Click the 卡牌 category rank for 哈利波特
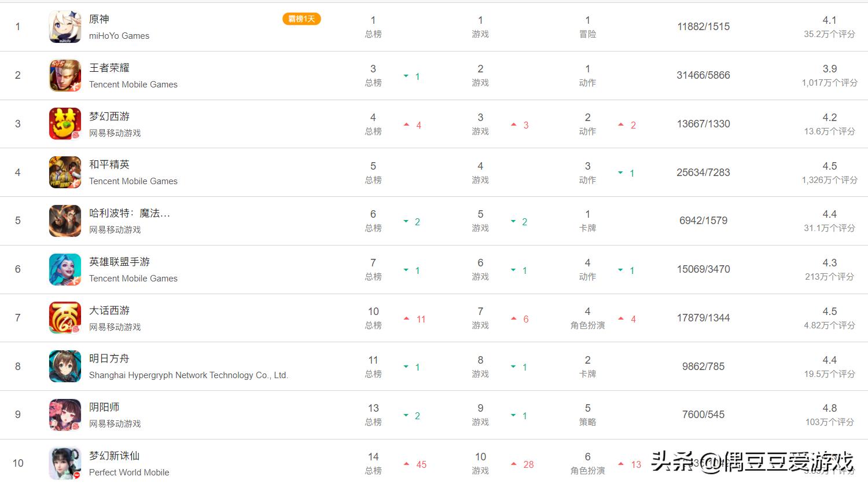Screen dimensions: 868x487 tap(588, 221)
